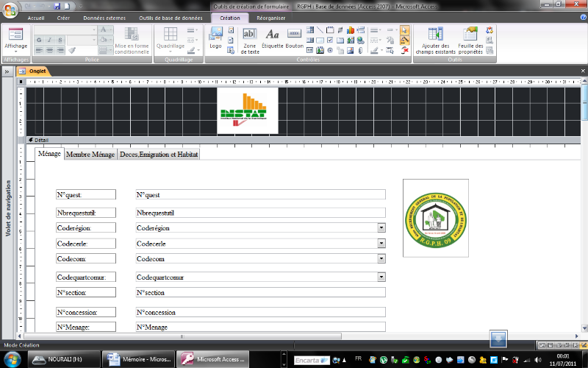
Task: Open the Feuille des propriétés
Action: (470, 40)
